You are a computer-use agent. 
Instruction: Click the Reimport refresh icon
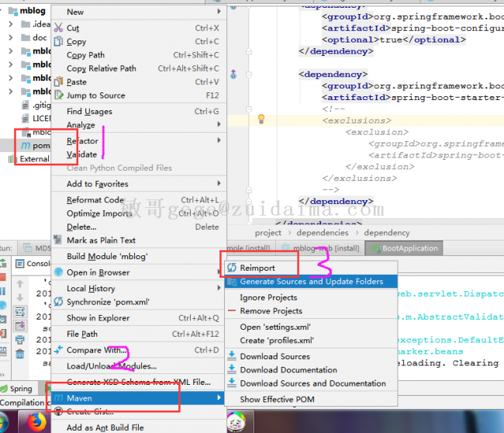231,268
